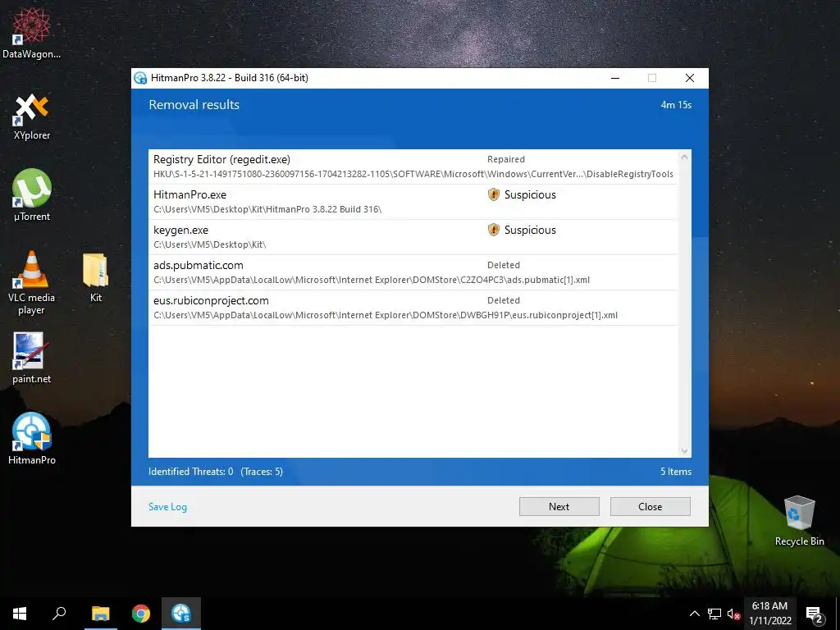Click the results list scroll up arrow
The height and width of the screenshot is (630, 840).
click(684, 157)
